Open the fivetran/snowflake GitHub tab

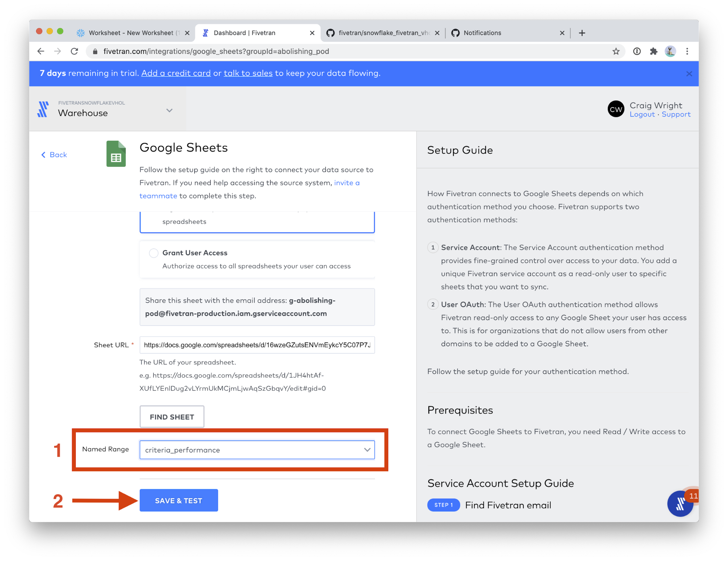coord(382,33)
